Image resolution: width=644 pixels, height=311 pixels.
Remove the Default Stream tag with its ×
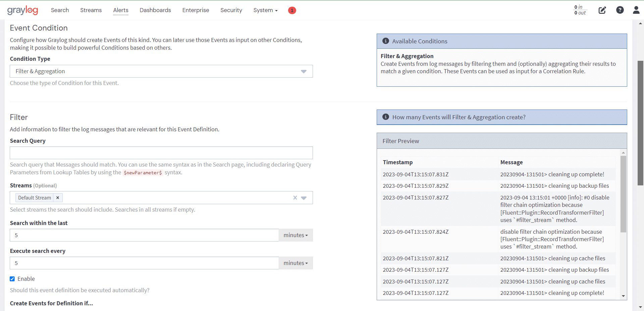(x=57, y=197)
